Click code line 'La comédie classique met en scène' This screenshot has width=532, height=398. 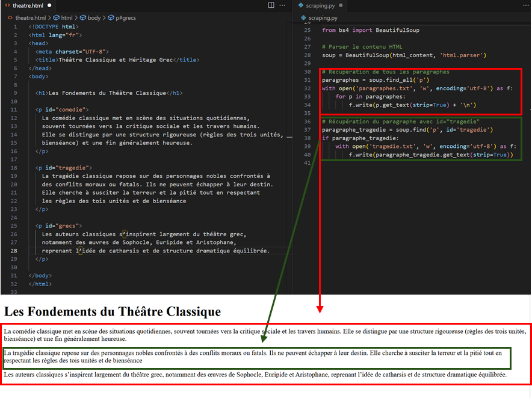tap(146, 118)
